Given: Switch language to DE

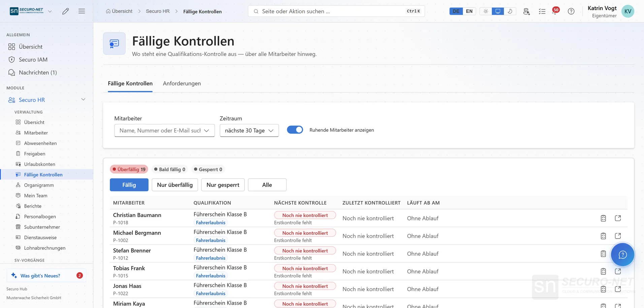Looking at the screenshot, I should pos(456,11).
